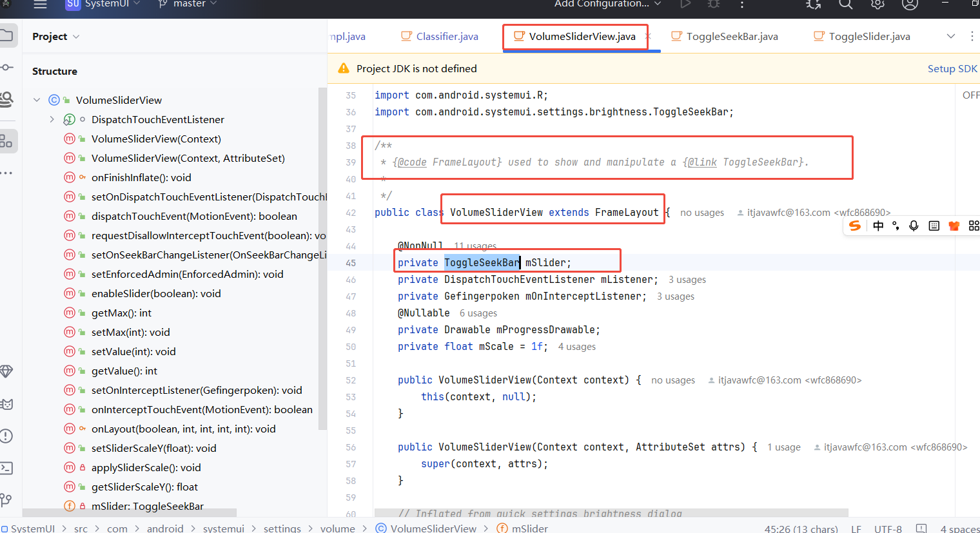Open the more actions menu beside Debug
The height and width of the screenshot is (533, 980).
click(742, 4)
